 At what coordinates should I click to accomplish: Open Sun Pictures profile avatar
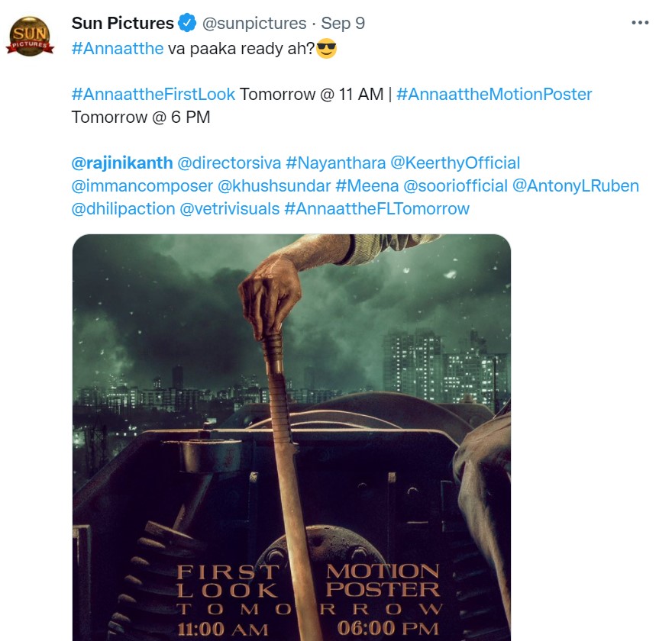pos(30,37)
